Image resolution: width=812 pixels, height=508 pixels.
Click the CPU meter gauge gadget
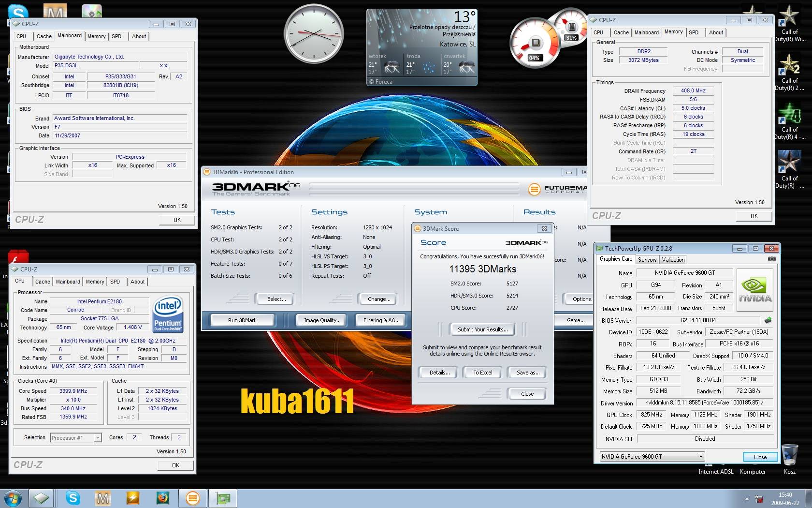click(535, 43)
